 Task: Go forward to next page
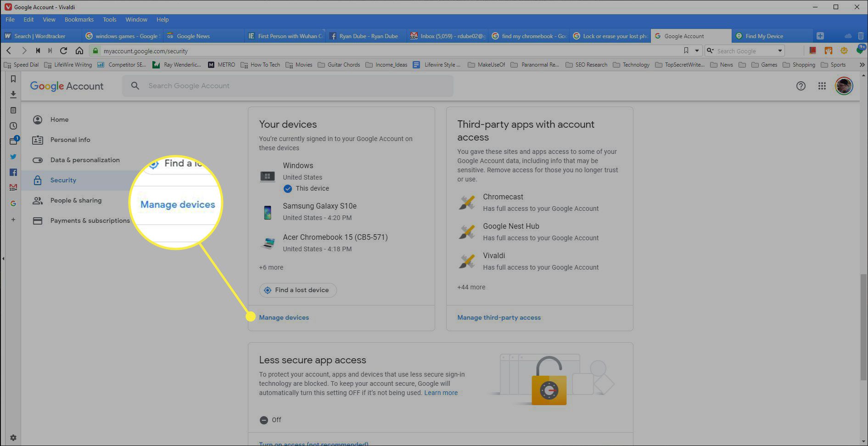[x=24, y=51]
